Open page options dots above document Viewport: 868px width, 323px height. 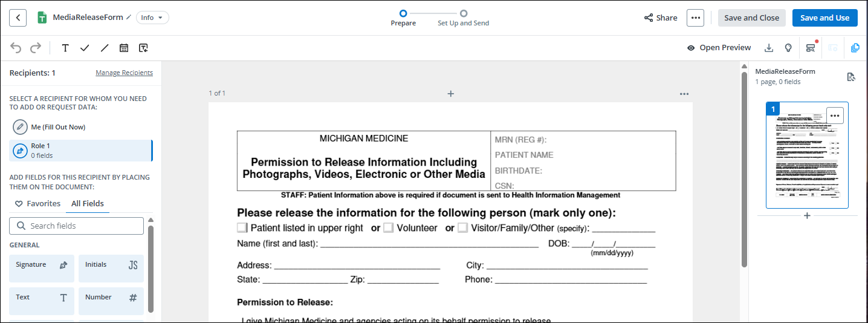click(x=684, y=94)
